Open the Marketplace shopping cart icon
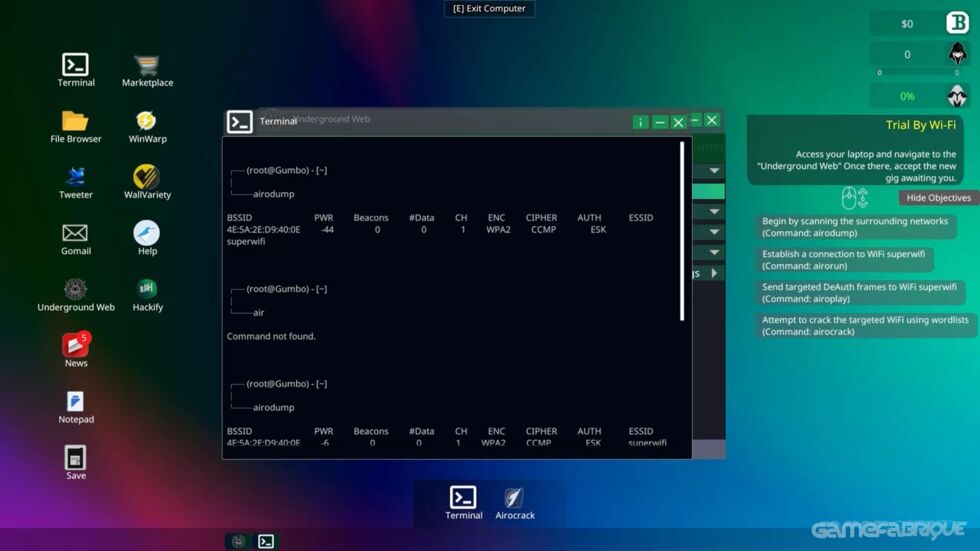Screen dimensions: 980x551 click(x=147, y=65)
